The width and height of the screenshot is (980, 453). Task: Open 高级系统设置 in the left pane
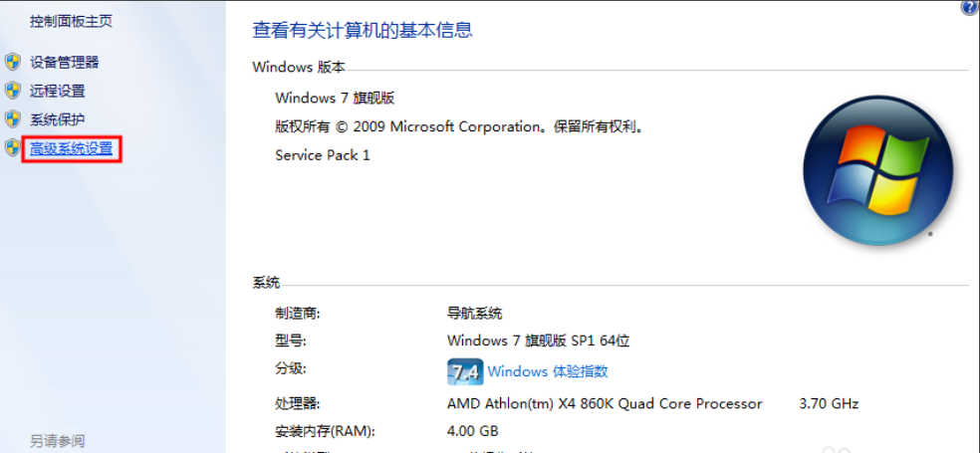[72, 149]
